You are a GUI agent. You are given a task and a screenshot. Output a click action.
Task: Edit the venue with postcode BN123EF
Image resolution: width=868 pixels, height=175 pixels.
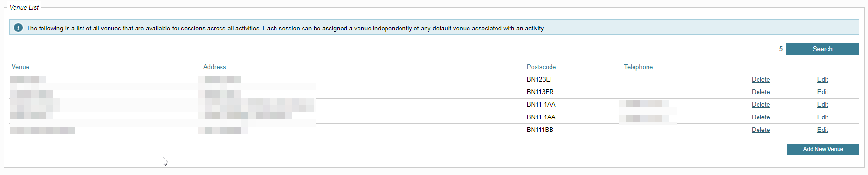point(822,80)
